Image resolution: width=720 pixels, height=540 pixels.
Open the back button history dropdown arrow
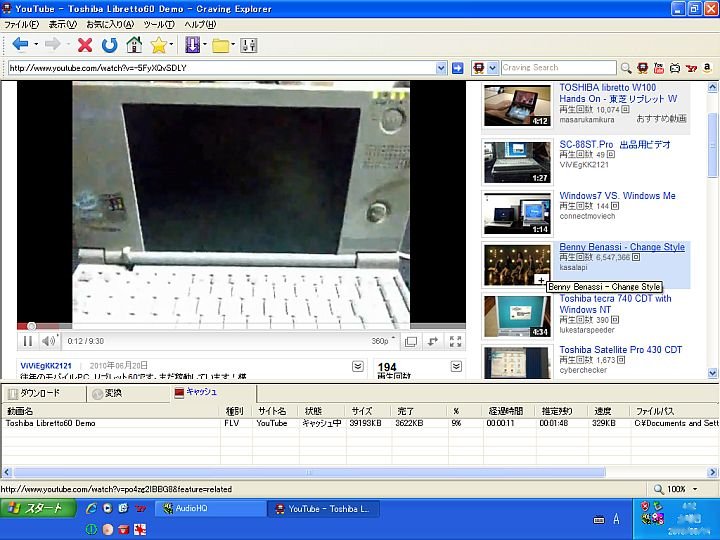[x=36, y=45]
